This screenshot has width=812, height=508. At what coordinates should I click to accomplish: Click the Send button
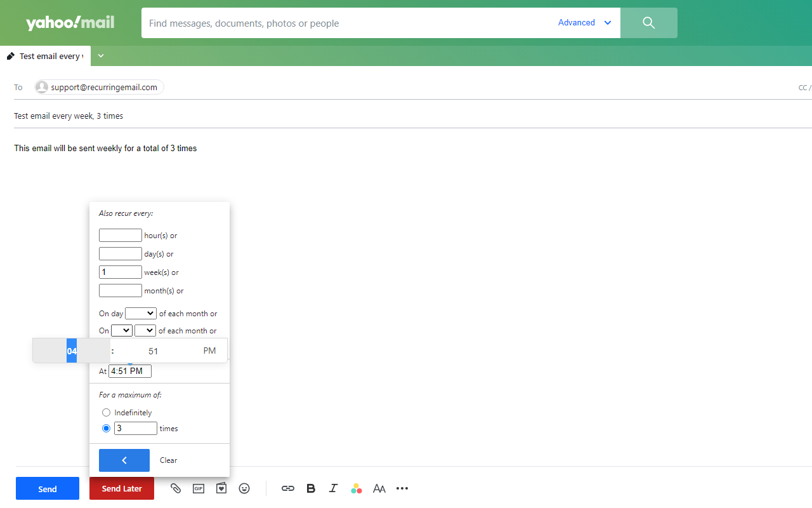pyautogui.click(x=47, y=488)
